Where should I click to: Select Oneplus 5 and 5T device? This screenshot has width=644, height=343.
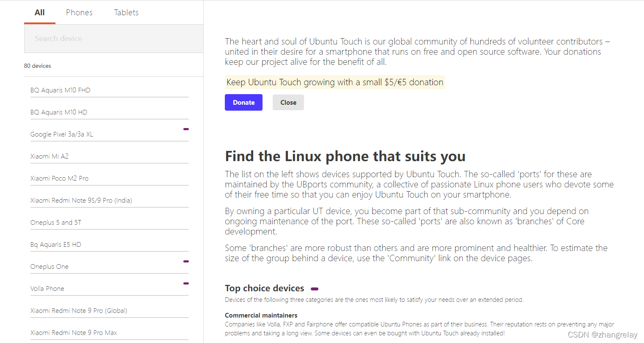click(110, 222)
